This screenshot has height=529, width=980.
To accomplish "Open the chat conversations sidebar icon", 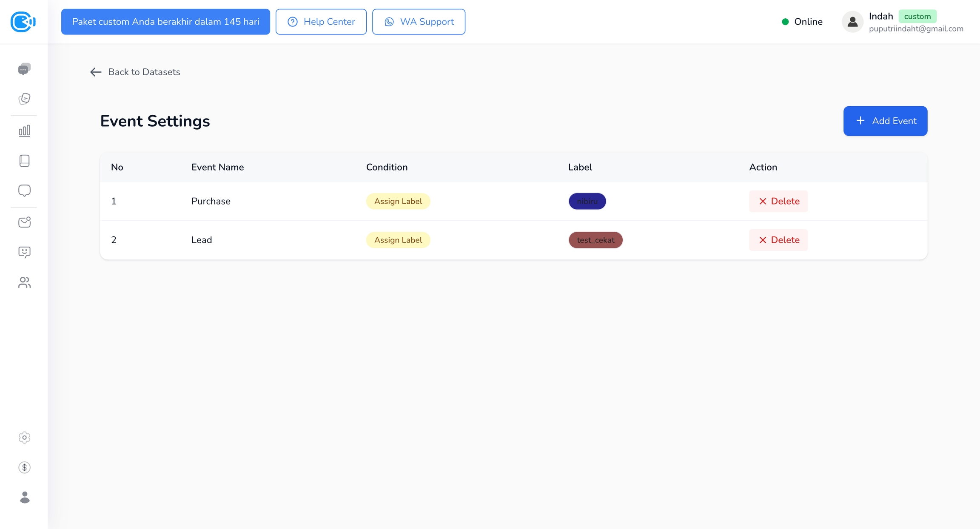I will tap(24, 69).
